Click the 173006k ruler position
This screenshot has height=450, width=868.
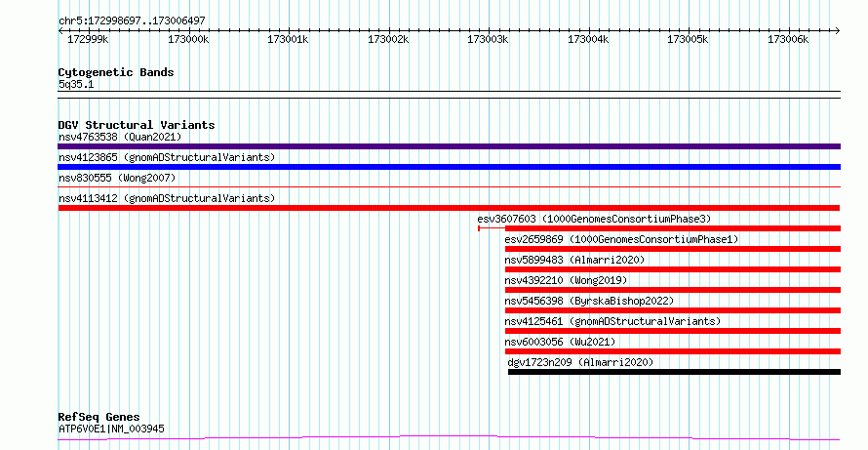point(788,40)
